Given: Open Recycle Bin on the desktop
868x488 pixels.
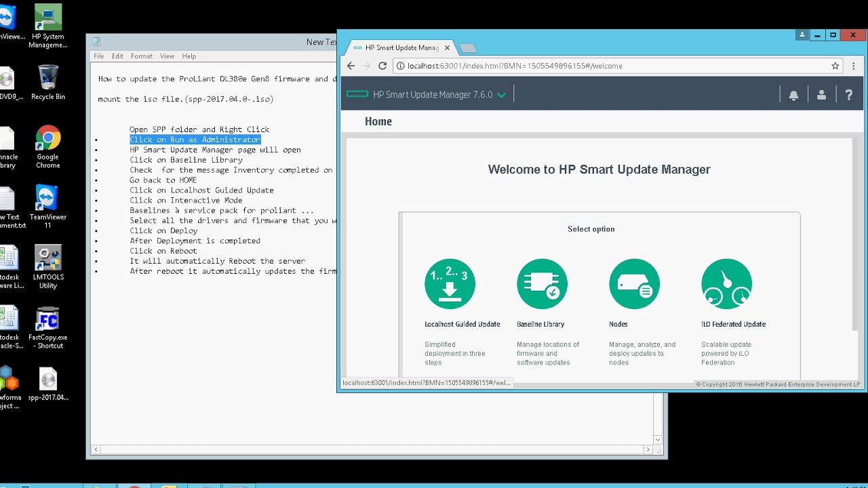Looking at the screenshot, I should coord(47,83).
